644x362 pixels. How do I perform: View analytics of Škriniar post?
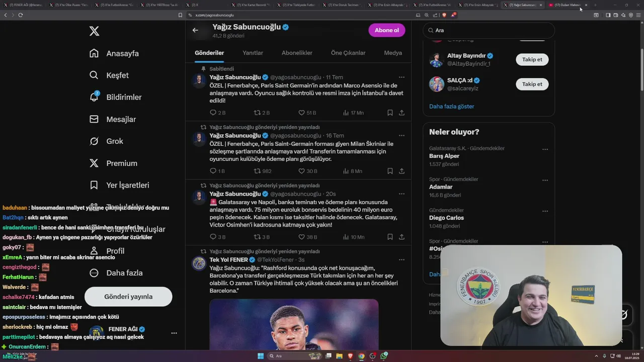coord(352,171)
